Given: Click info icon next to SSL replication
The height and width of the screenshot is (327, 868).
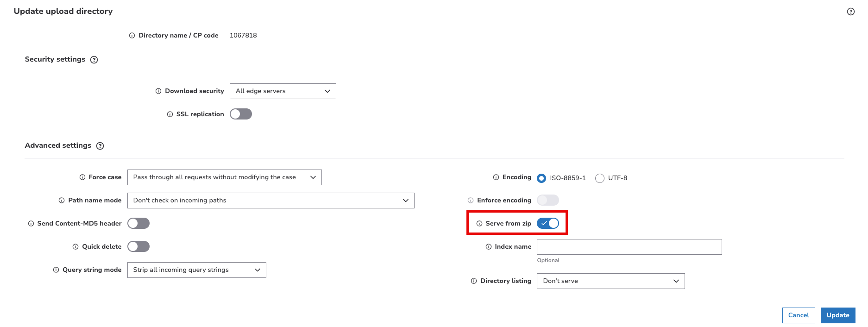Looking at the screenshot, I should 170,114.
